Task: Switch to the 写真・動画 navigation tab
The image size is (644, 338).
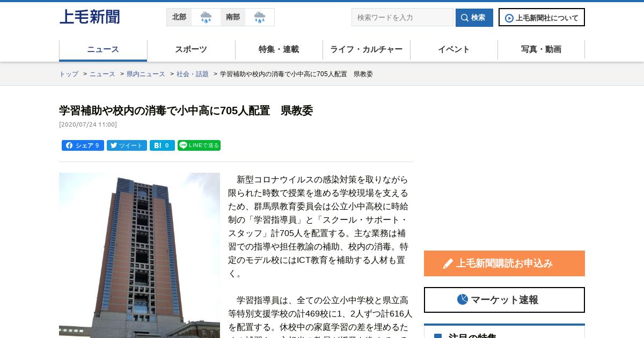Action: coord(541,50)
